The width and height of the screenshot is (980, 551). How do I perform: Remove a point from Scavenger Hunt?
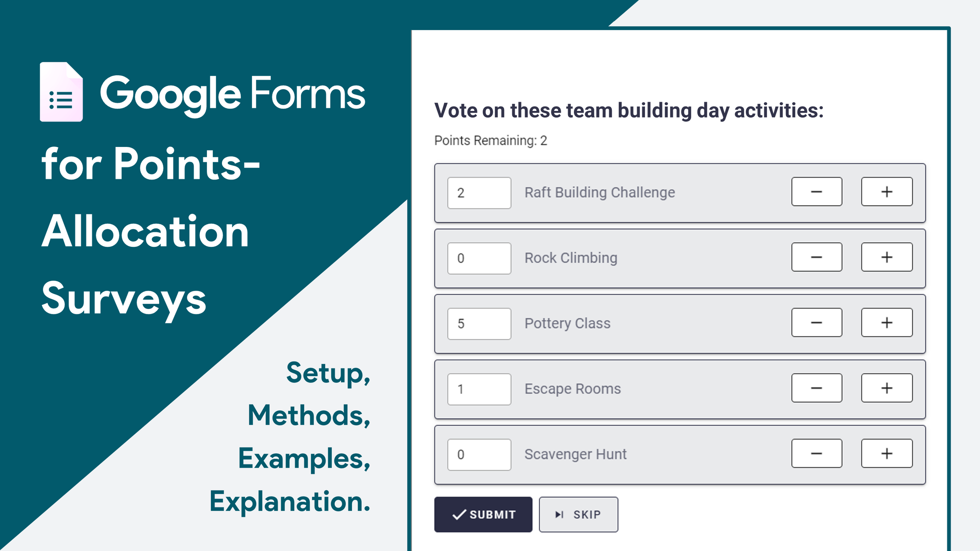(x=817, y=453)
